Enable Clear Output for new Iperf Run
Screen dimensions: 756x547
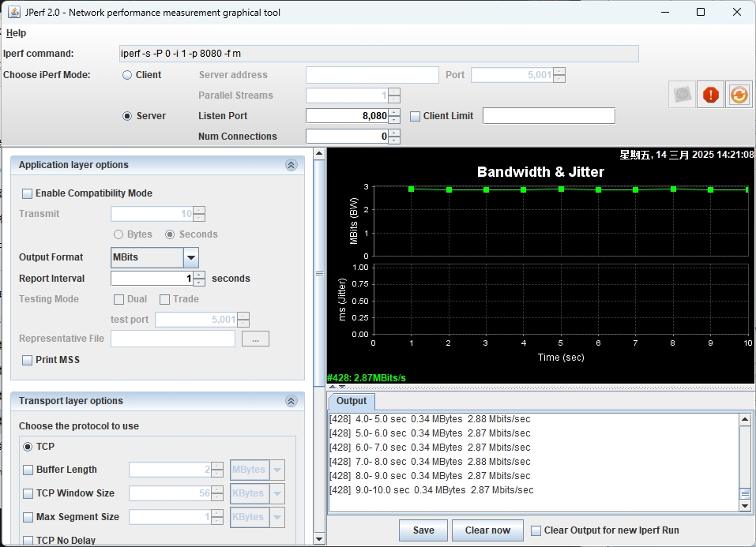(536, 530)
